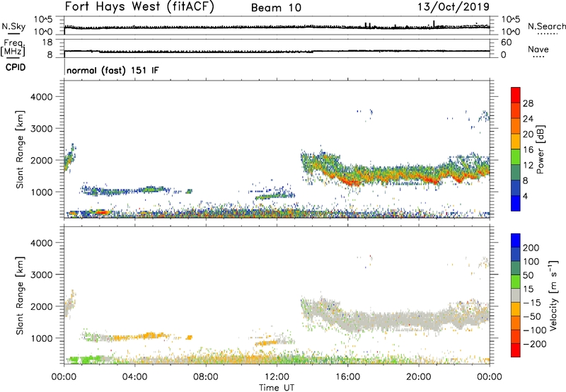Click the "28" power colorbar label

pos(528,103)
